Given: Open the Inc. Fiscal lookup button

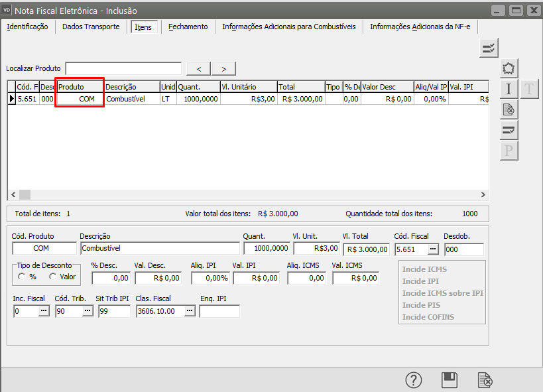Looking at the screenshot, I should tap(44, 311).
